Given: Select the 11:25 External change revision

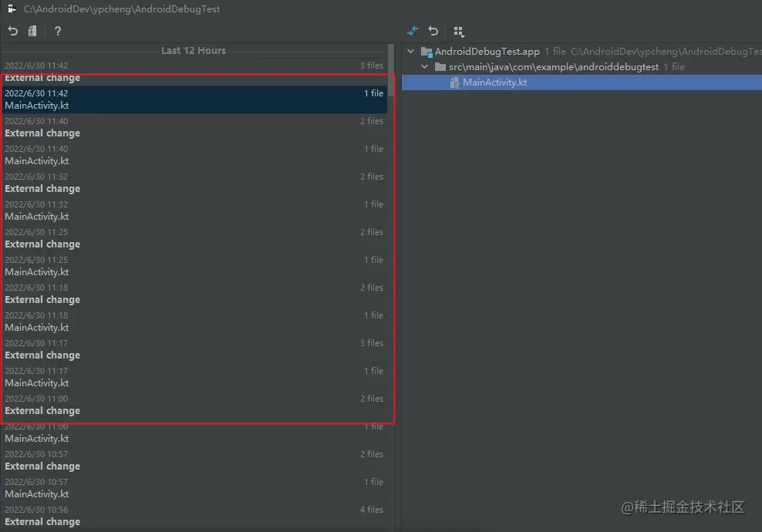Looking at the screenshot, I should (x=194, y=238).
